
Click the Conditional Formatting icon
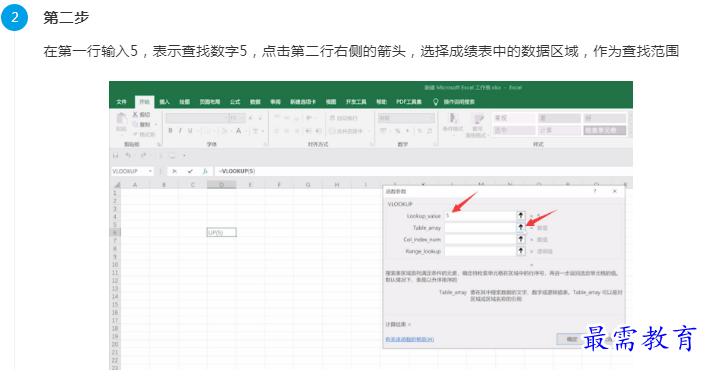click(x=453, y=119)
